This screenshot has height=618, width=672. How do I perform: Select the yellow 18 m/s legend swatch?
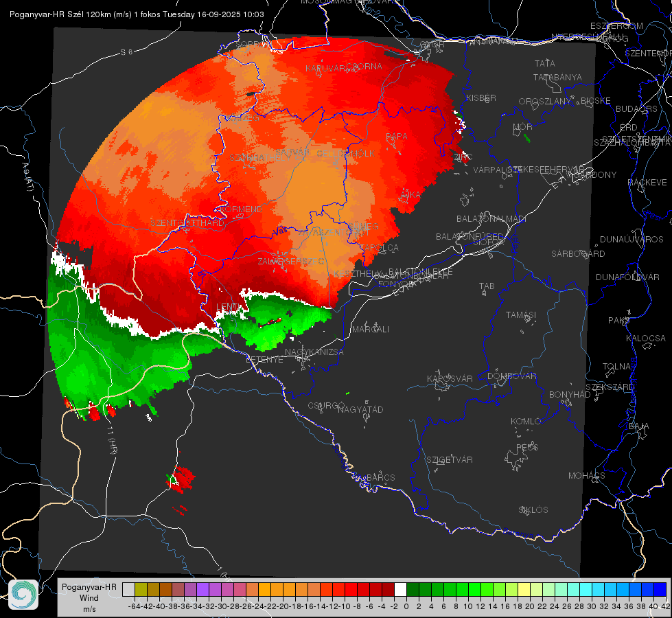tap(524, 589)
